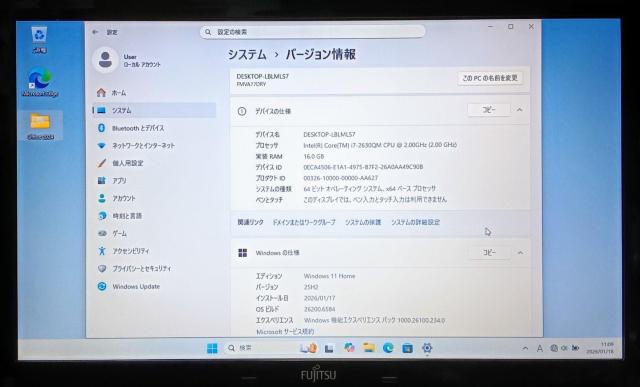Select Recycle Bin desktop icon
The width and height of the screenshot is (640, 387).
coord(39,40)
